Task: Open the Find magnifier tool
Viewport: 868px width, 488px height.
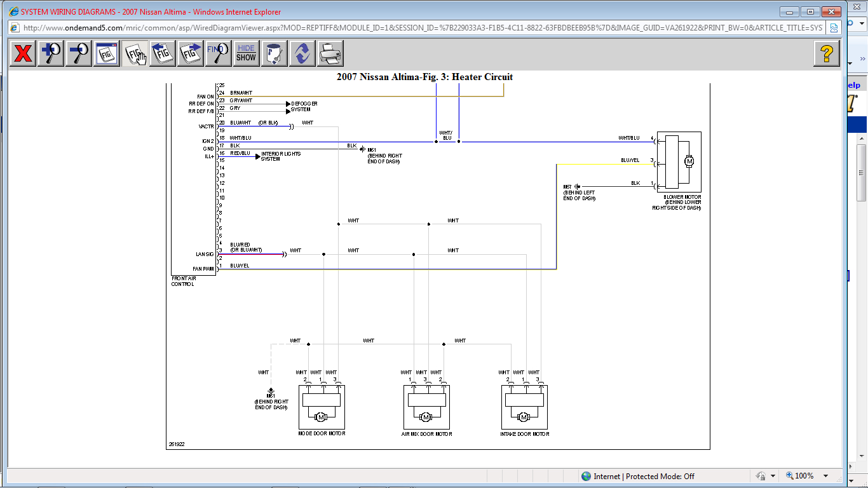Action: (x=219, y=53)
